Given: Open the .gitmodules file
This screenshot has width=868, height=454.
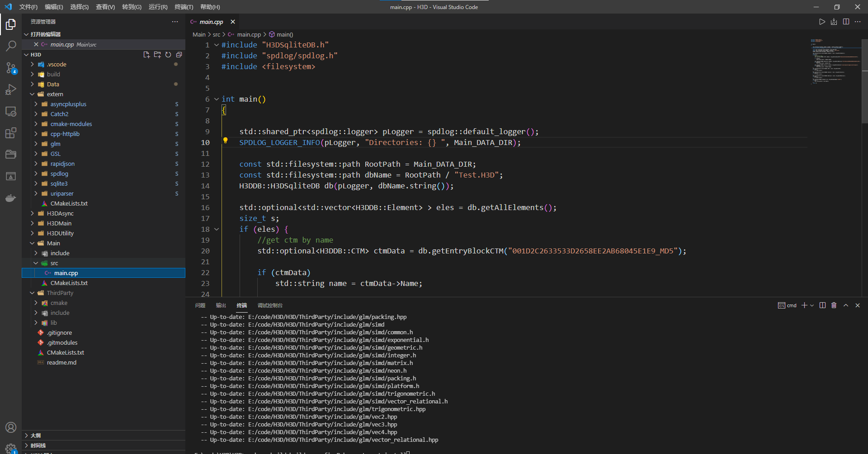Looking at the screenshot, I should point(104,342).
